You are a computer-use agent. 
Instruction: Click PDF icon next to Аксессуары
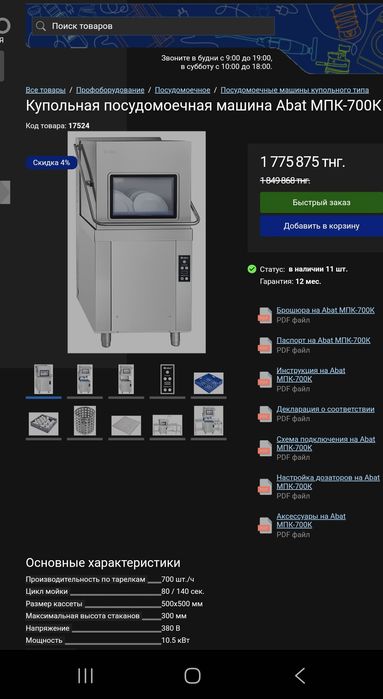pyautogui.click(x=265, y=525)
